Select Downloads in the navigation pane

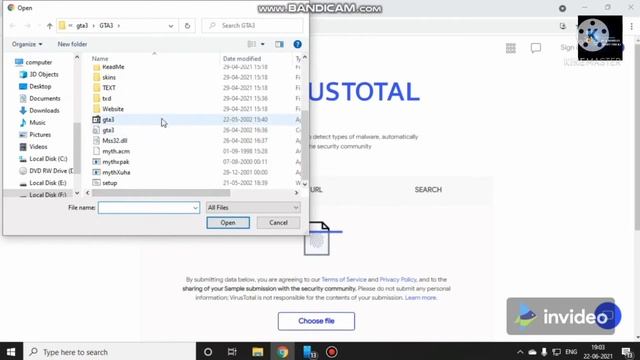[40, 111]
